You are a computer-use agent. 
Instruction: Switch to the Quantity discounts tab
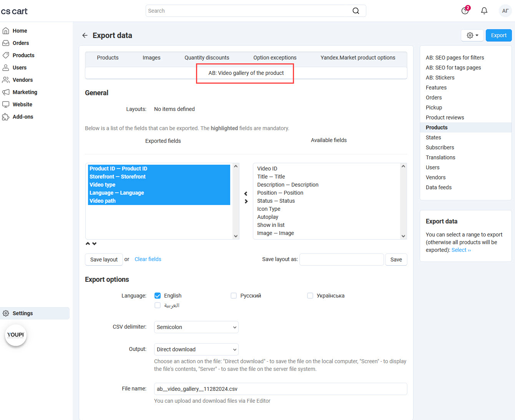(x=207, y=58)
